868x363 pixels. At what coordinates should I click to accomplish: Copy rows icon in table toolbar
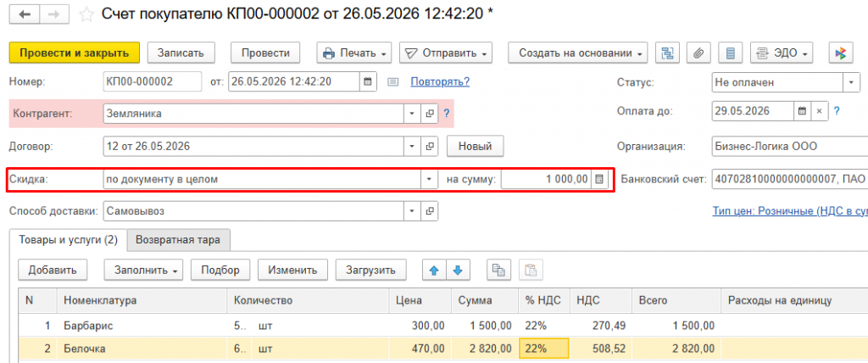pos(498,270)
